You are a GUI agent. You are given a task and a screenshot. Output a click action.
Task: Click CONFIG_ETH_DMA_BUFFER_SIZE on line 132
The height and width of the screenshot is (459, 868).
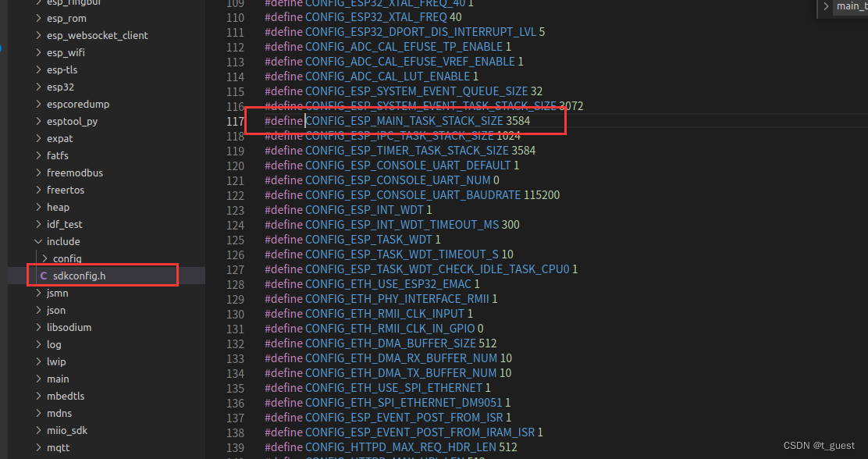[x=391, y=343]
